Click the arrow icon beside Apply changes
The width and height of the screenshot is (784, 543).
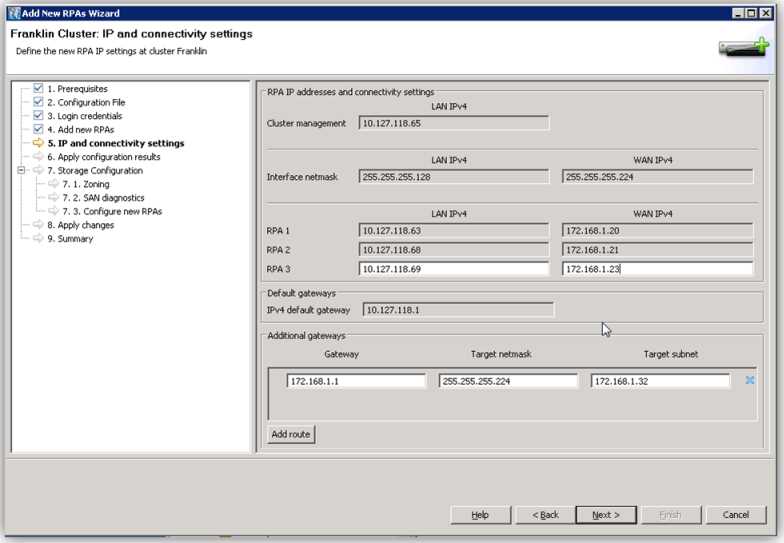pyautogui.click(x=38, y=224)
